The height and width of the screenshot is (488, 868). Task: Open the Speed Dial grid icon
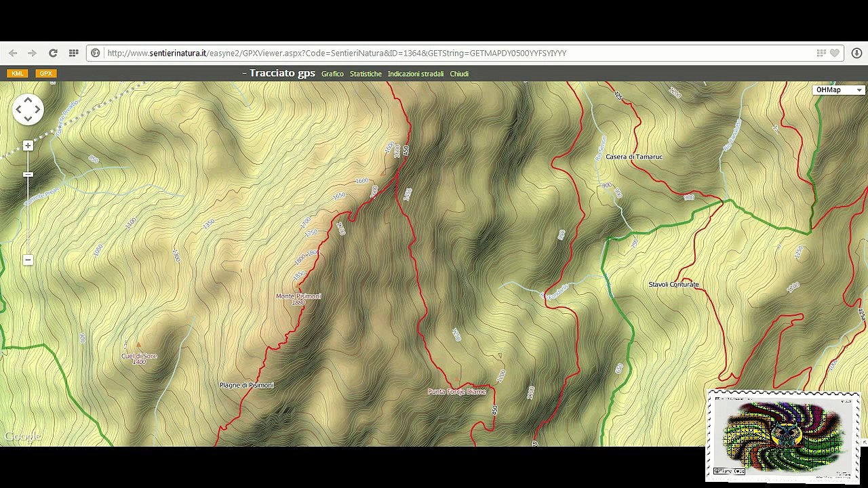pos(73,53)
